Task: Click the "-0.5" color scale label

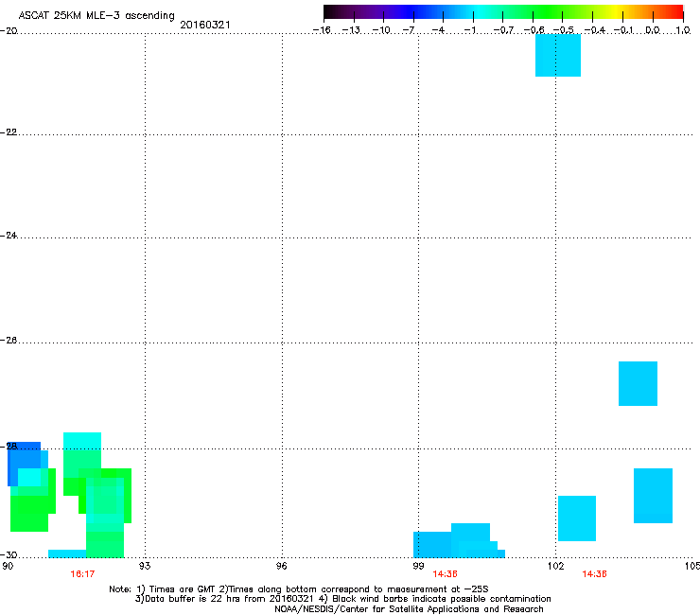Action: [564, 30]
